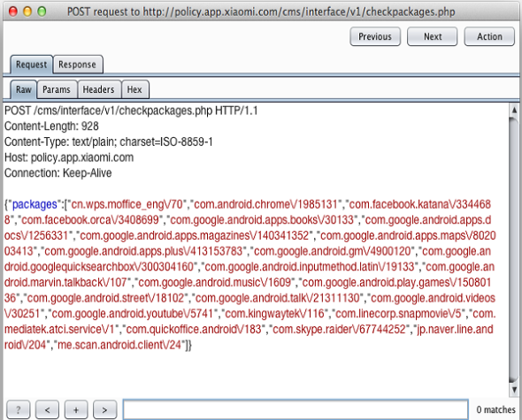Close the window with the red button
The width and height of the screenshot is (522, 420).
coord(13,11)
